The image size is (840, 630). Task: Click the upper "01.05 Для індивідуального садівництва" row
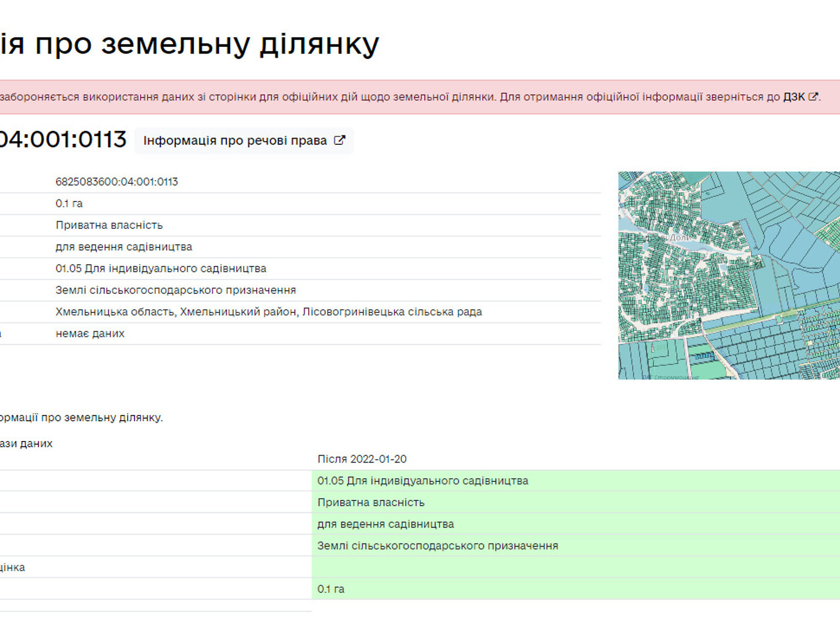(161, 269)
